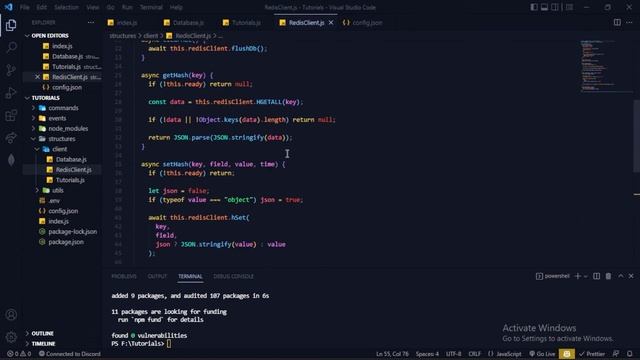Click Connected to Discord status item
640x360 pixels.
pos(69,353)
